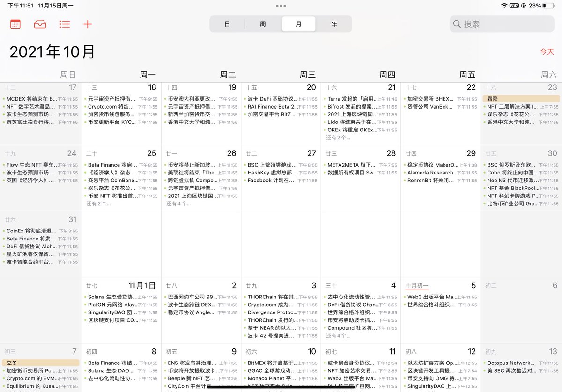Screen dimensions: 562x392
Task: Switch to the 年 (year) view tab
Action: tap(334, 23)
